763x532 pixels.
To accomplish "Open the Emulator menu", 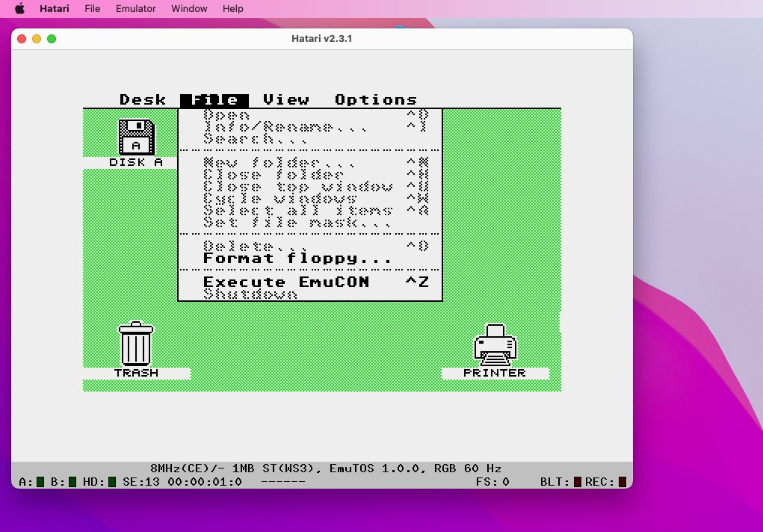I will pyautogui.click(x=136, y=9).
